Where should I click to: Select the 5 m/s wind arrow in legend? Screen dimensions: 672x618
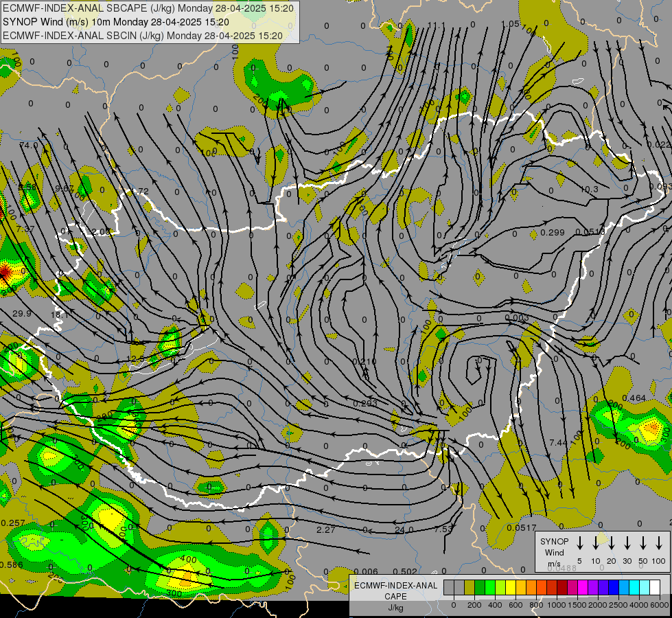tap(579, 542)
